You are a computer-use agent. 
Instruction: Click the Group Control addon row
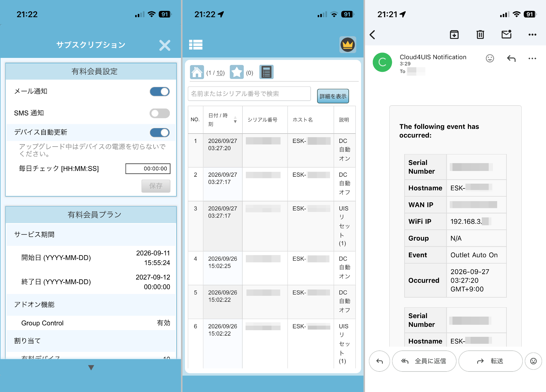(x=91, y=323)
